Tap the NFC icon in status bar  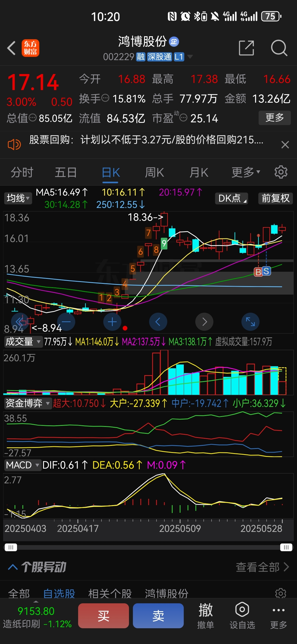point(172,17)
